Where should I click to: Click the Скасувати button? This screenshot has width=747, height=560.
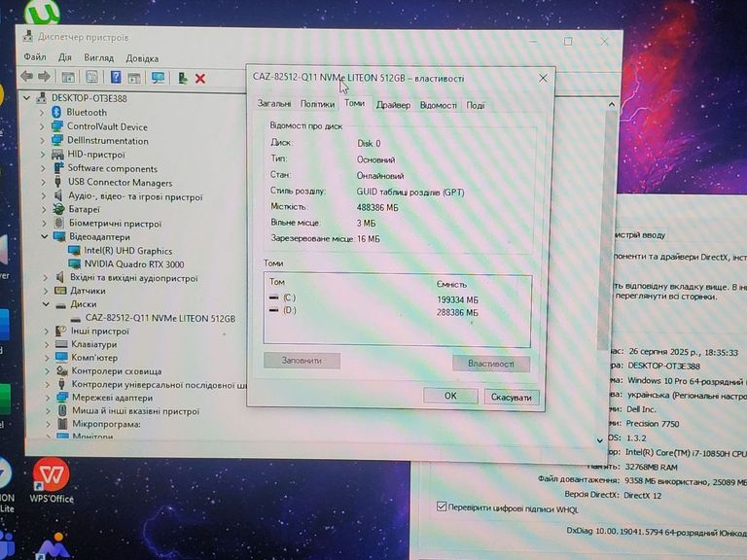tap(511, 398)
